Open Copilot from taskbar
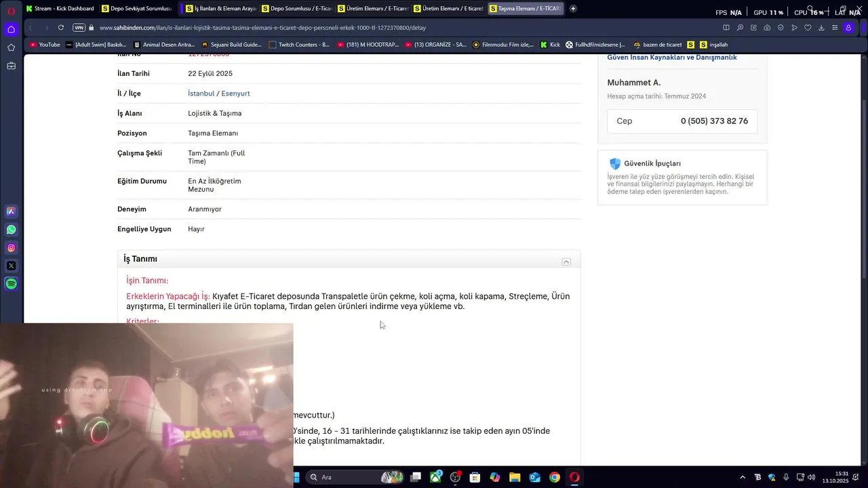 [495, 477]
